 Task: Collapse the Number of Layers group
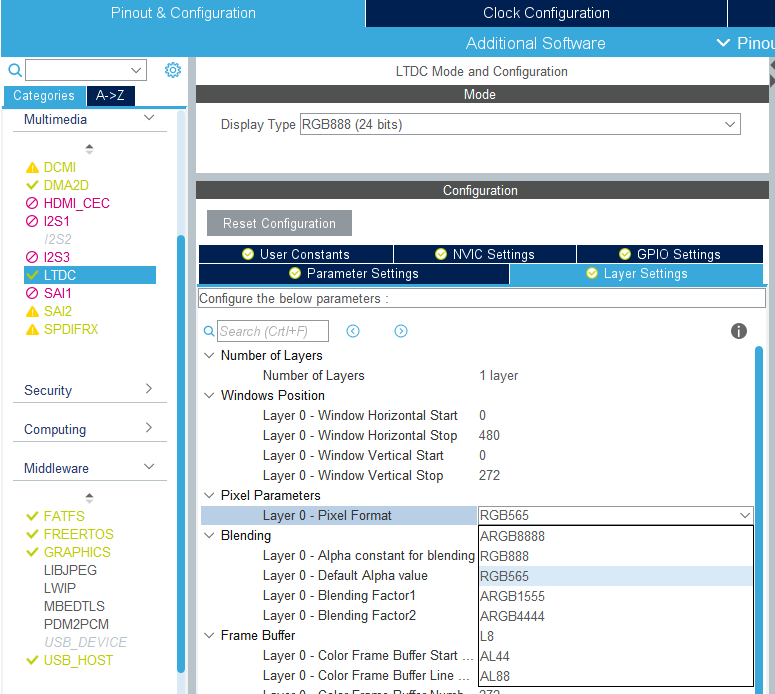(210, 355)
